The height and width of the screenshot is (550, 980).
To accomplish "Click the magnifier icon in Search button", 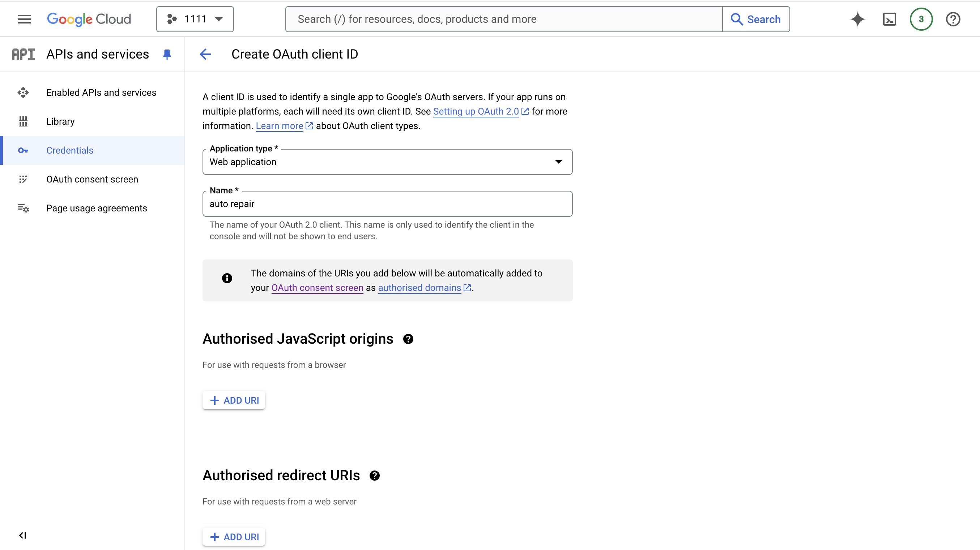I will [x=737, y=19].
